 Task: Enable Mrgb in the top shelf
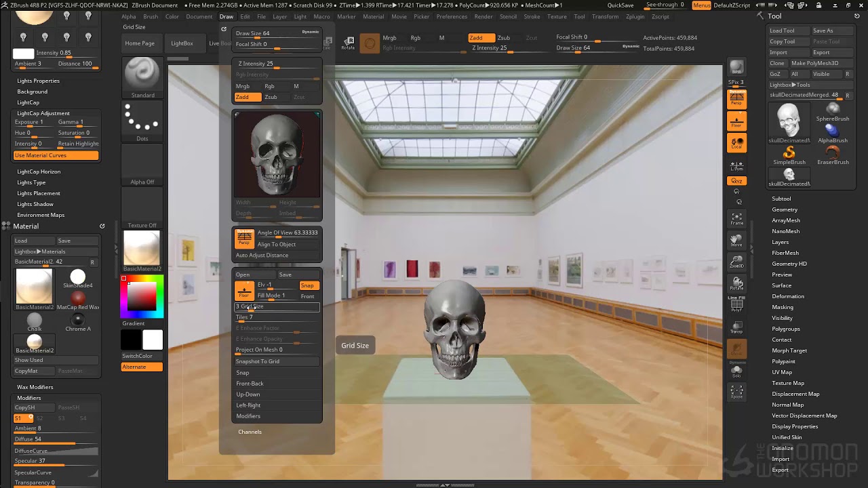tap(389, 38)
